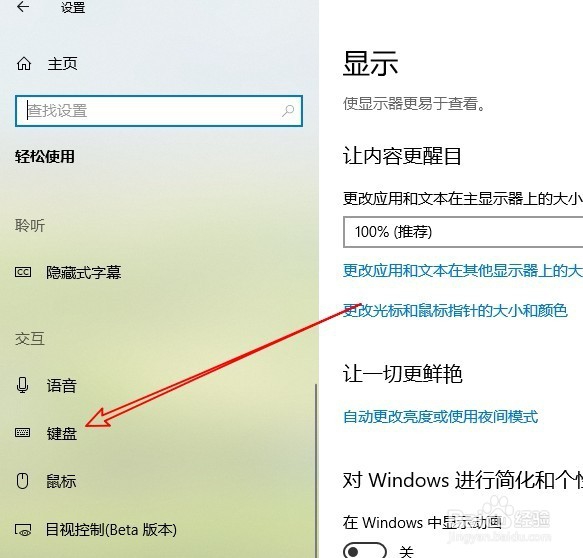Image resolution: width=583 pixels, height=558 pixels.
Task: Open the 100% (推荐) scaling dropdown
Action: 463,232
